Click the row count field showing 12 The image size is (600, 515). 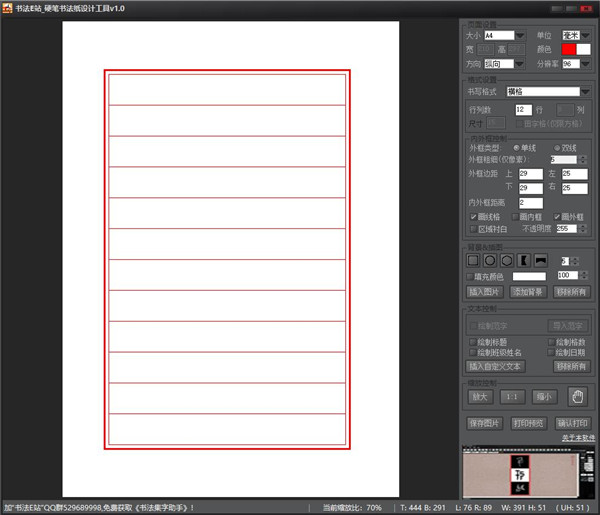(x=523, y=110)
